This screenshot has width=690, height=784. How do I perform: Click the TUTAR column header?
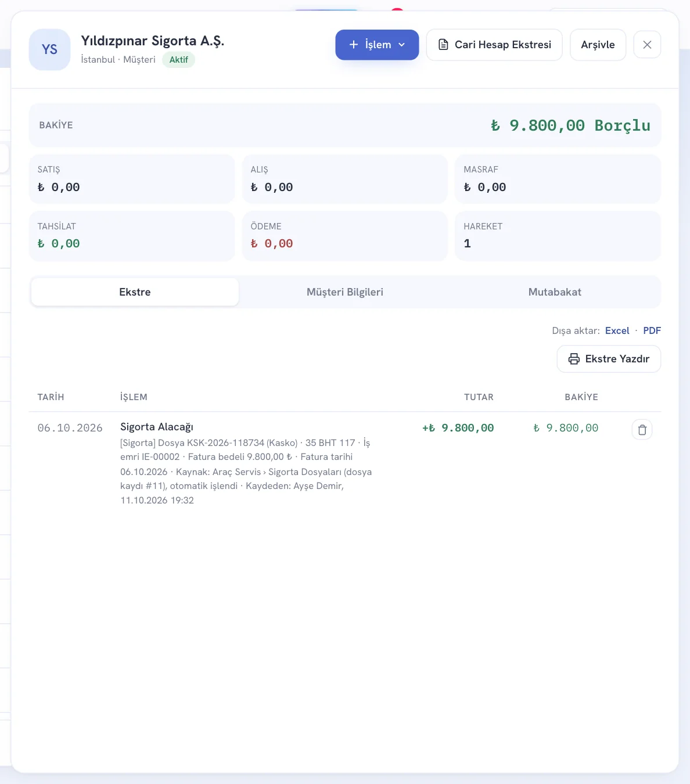(479, 397)
